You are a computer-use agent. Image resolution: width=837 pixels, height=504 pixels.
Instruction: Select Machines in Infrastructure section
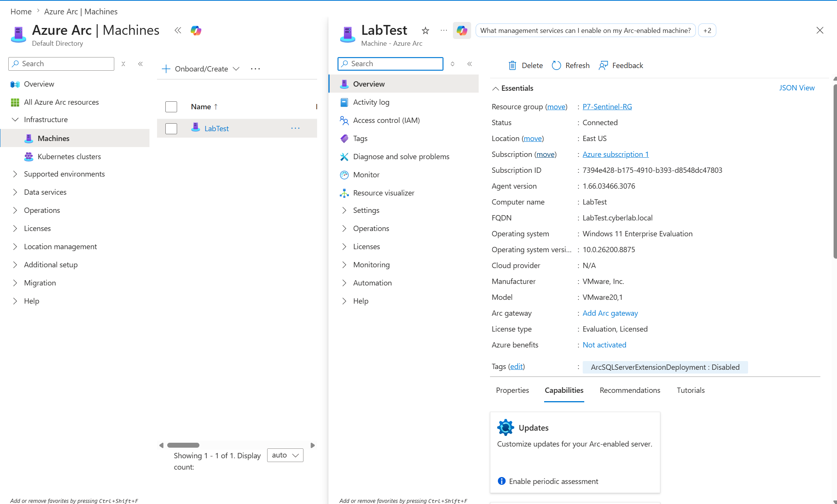[x=75, y=138]
